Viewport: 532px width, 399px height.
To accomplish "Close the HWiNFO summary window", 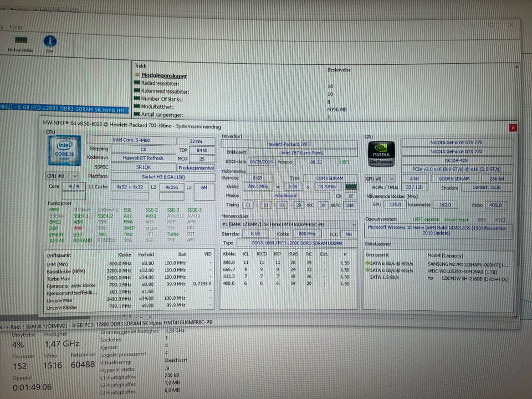I will click(513, 127).
